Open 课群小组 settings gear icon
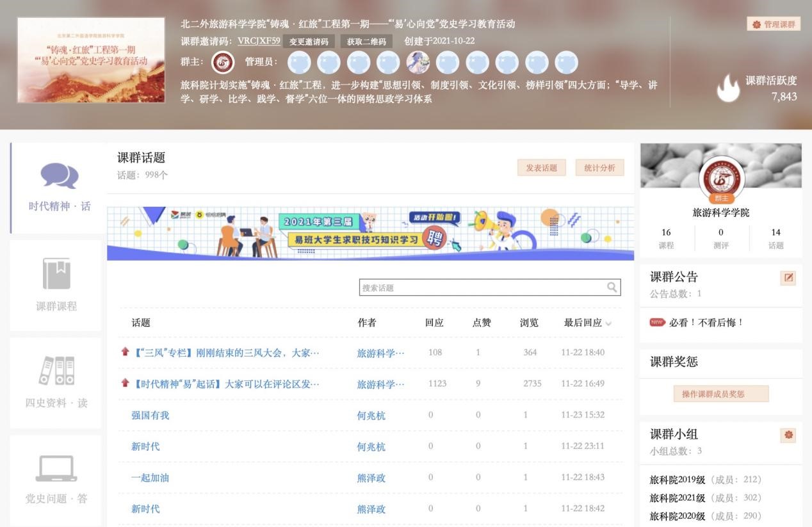 point(788,435)
